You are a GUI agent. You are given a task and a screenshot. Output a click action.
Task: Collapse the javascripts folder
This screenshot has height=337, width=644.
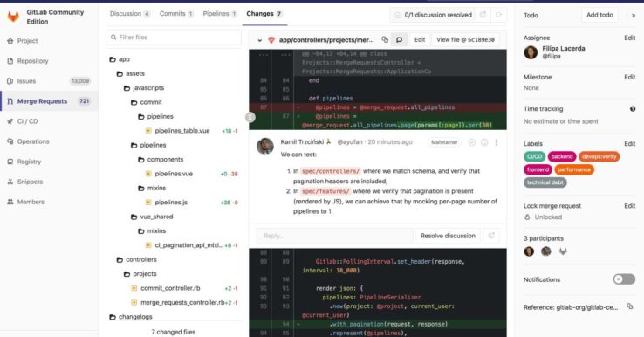144,88
